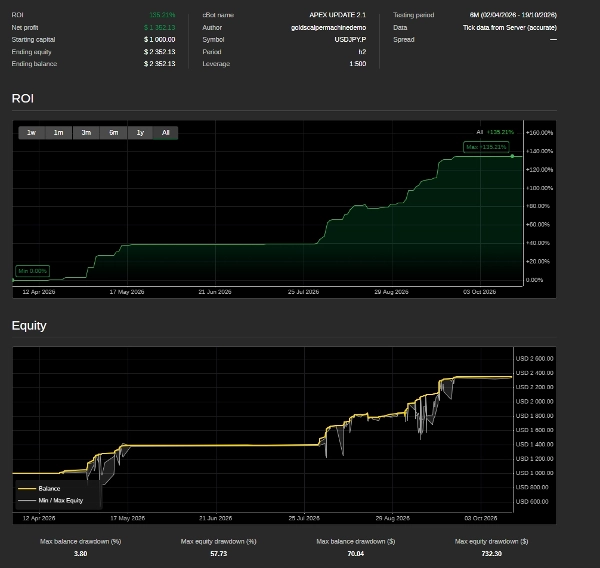Click the Starting capital value $1 000.00

tap(160, 39)
